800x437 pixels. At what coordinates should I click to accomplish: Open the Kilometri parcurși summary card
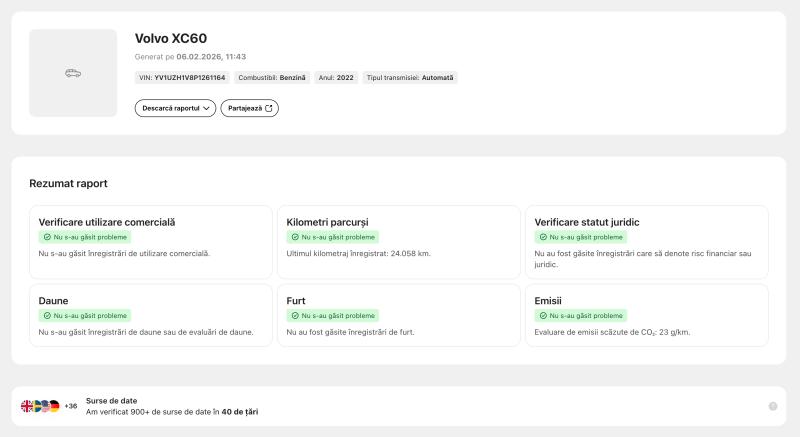click(x=399, y=241)
